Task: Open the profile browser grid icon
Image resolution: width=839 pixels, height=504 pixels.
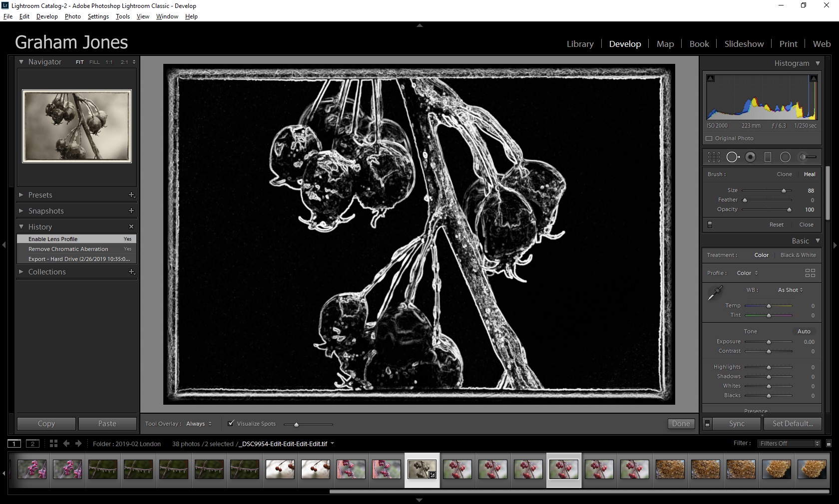Action: tap(810, 273)
